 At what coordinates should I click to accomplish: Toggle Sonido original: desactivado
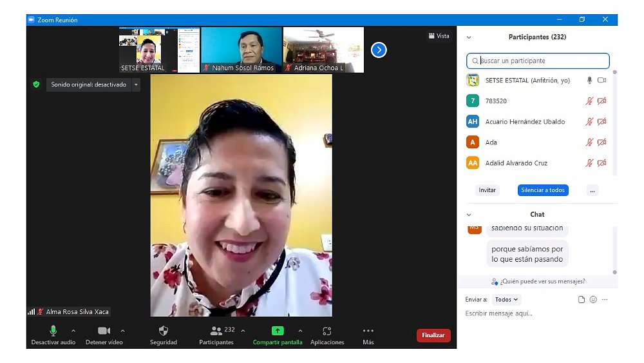[89, 84]
